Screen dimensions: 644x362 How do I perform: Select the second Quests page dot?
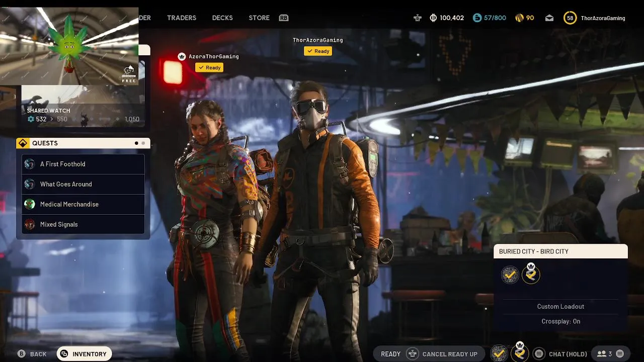point(143,143)
